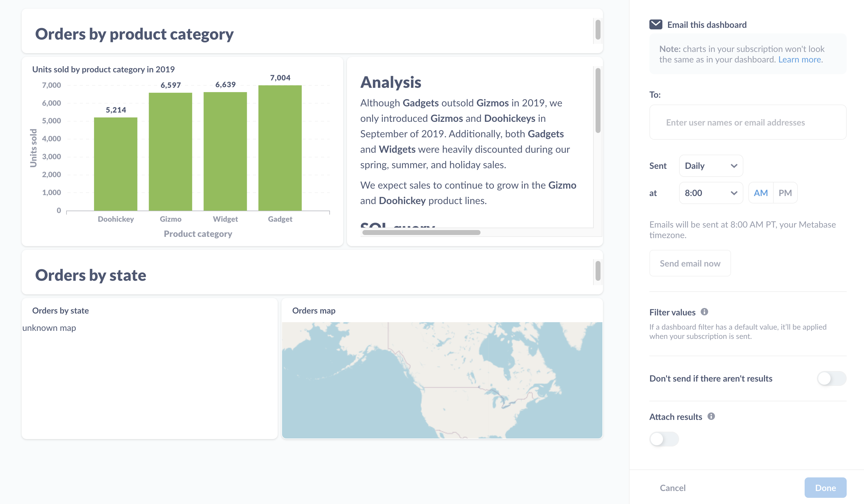Toggle AM to PM for send time
This screenshot has width=864, height=504.
(x=786, y=193)
